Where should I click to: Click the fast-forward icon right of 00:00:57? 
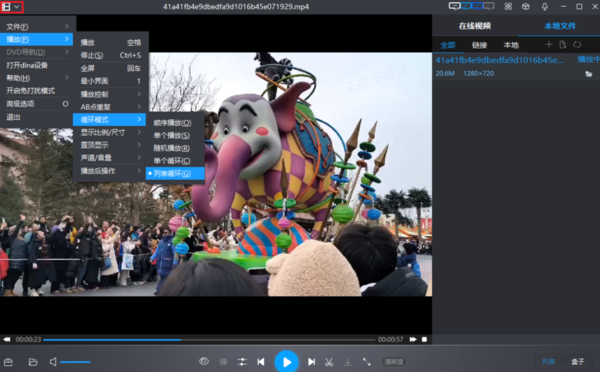[413, 339]
